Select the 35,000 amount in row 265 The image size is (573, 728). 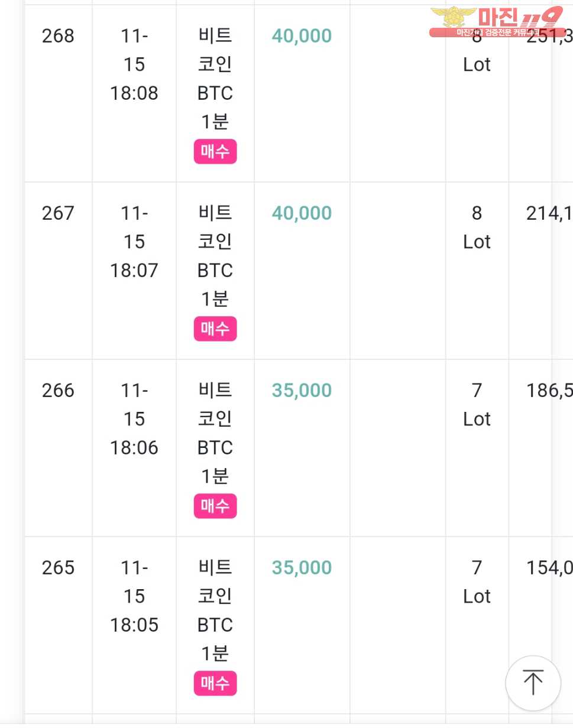pyautogui.click(x=302, y=568)
